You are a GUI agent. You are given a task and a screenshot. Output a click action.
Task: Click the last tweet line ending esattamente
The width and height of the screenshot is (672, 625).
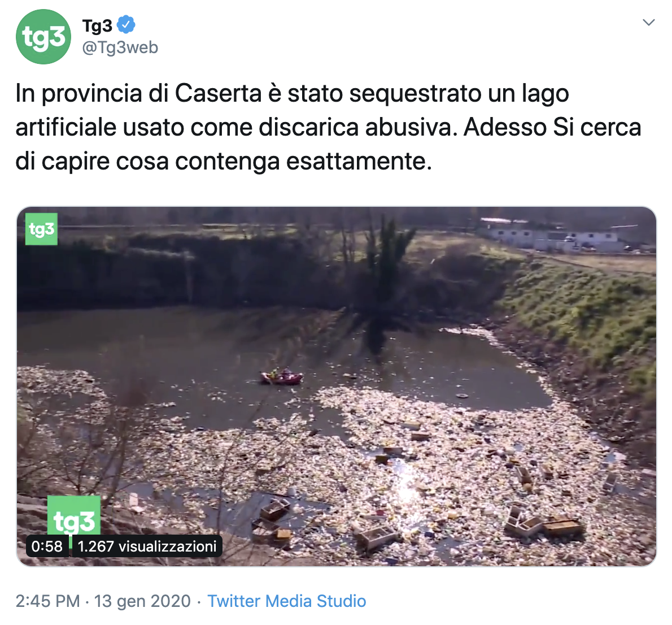tap(223, 162)
